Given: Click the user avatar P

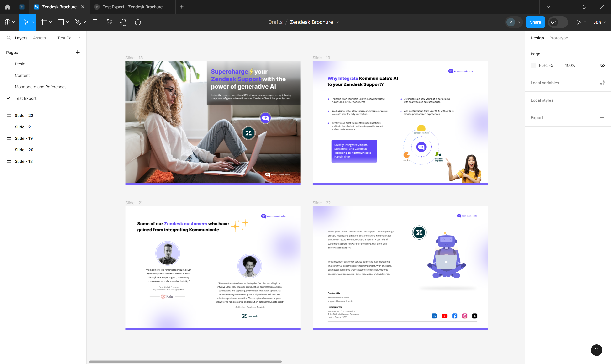Looking at the screenshot, I should pyautogui.click(x=511, y=22).
